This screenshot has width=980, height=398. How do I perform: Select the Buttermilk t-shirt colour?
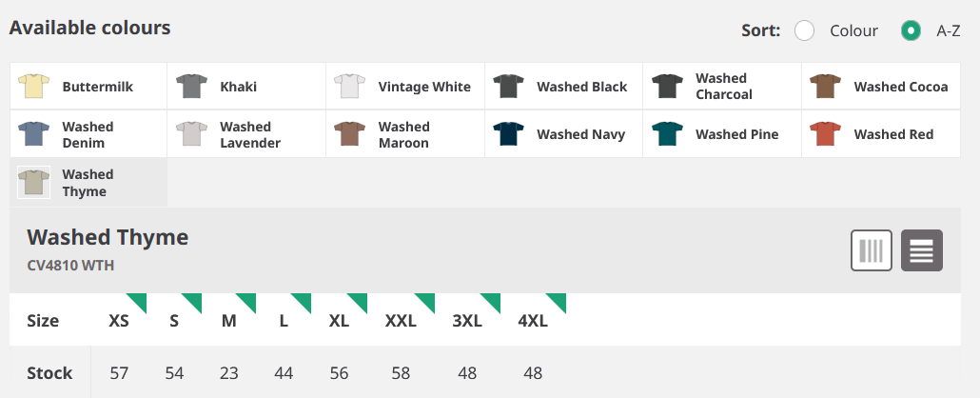pyautogui.click(x=33, y=87)
